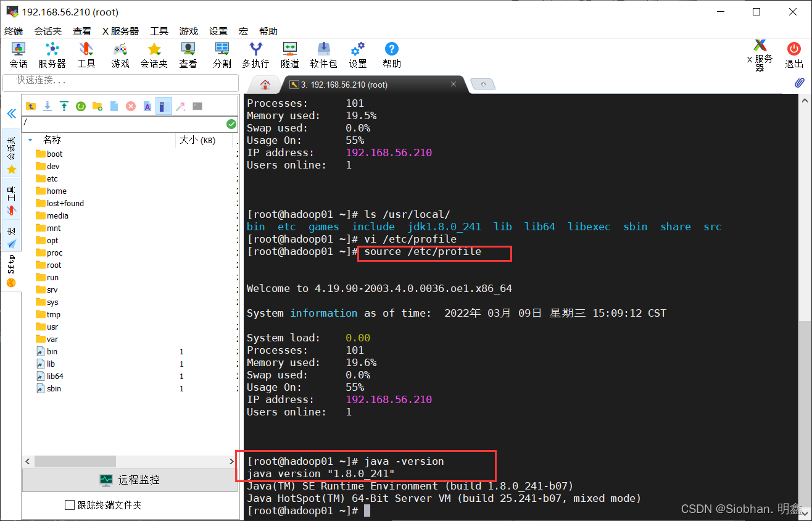
Task: Click the SFTP path input field
Action: 123,123
